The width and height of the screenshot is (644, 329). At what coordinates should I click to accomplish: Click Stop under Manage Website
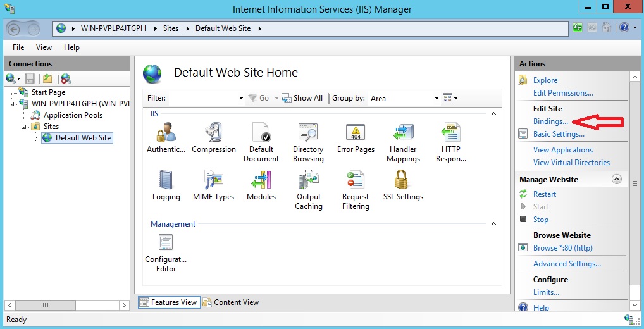point(540,220)
